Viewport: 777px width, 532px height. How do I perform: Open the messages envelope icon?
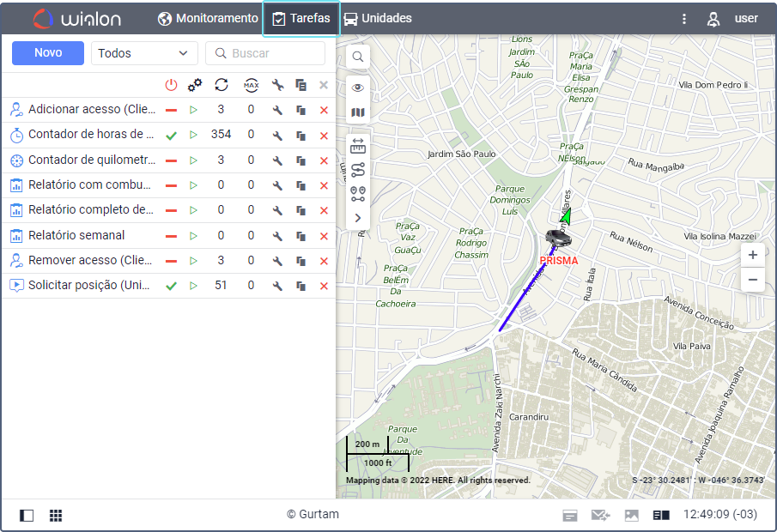point(601,516)
